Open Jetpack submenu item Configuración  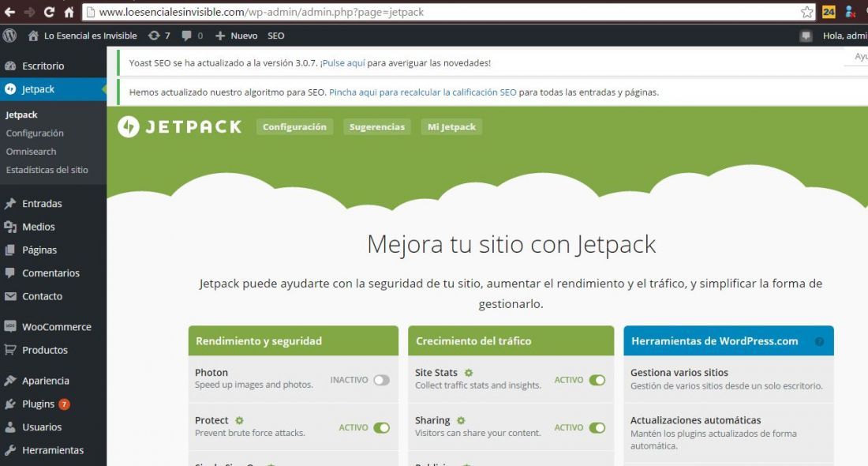coord(35,133)
